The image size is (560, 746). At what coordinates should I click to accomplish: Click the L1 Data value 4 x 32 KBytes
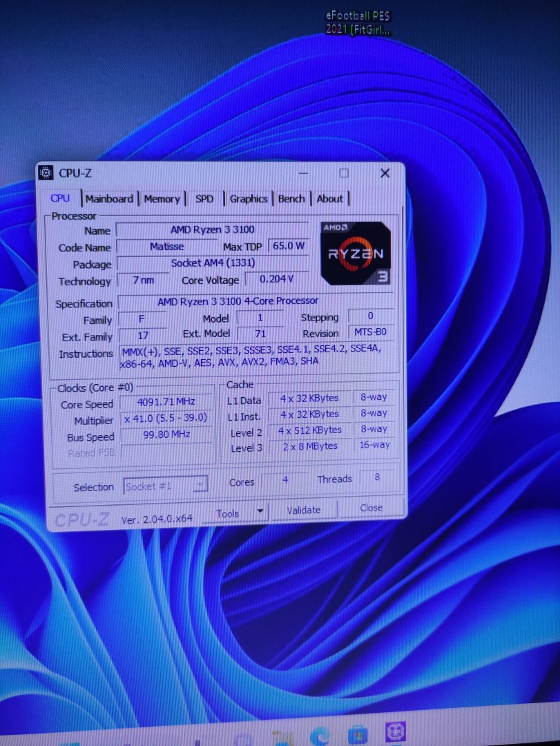point(309,399)
